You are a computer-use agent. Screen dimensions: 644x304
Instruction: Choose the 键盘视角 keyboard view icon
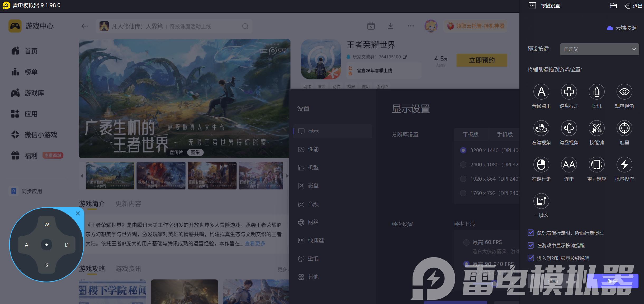pos(569,128)
